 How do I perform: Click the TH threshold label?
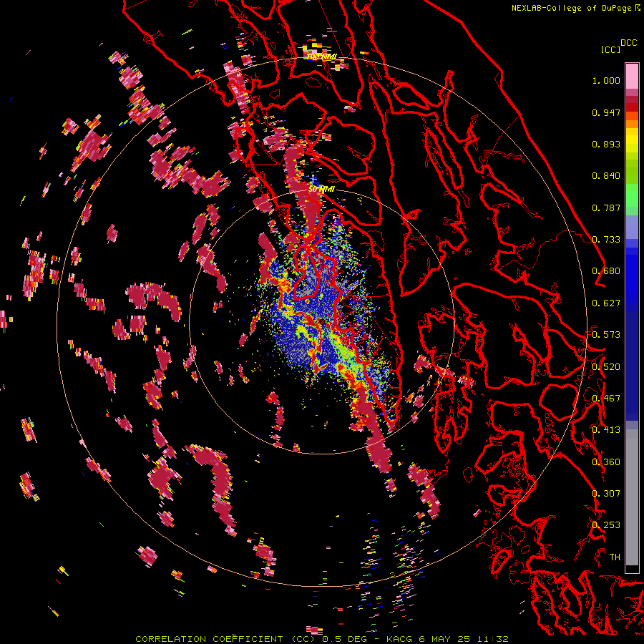click(615, 557)
